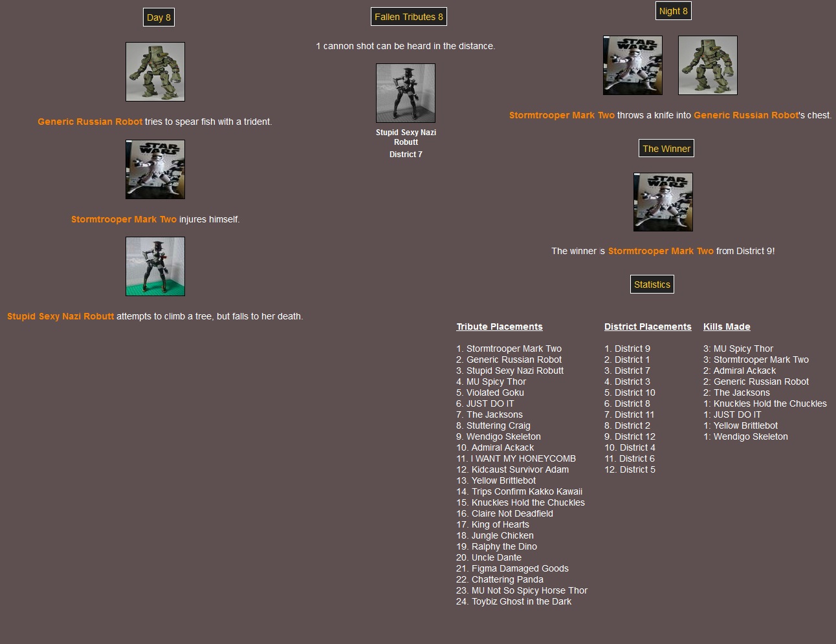Select '21. Figma Damaged Goods' row
This screenshot has height=644, width=836.
point(512,568)
